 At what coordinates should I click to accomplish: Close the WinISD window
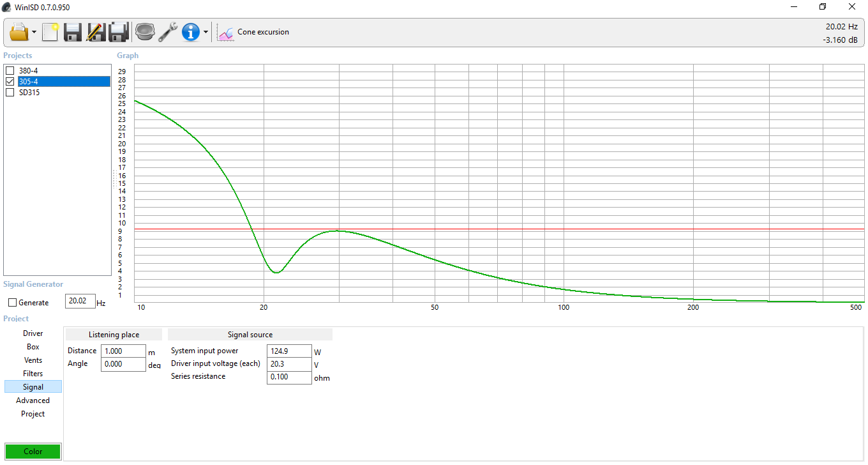852,7
